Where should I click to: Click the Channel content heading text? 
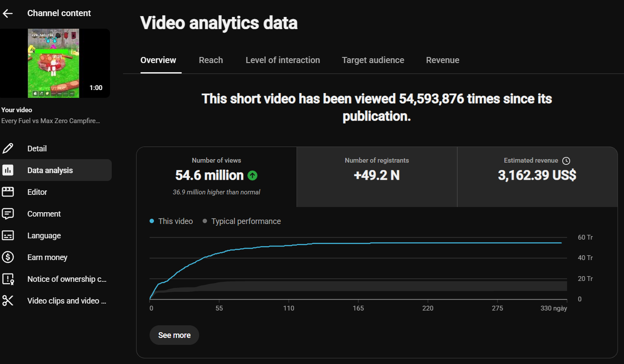(59, 13)
